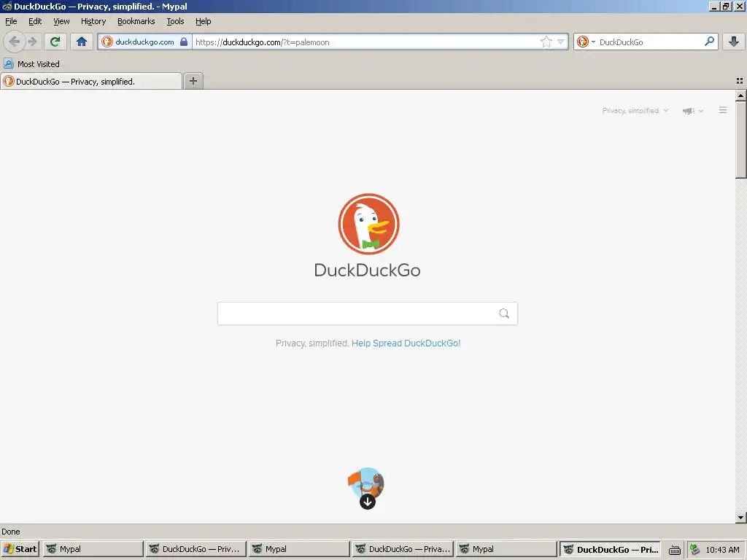
Task: Bookmark this page with the star icon
Action: [x=546, y=42]
